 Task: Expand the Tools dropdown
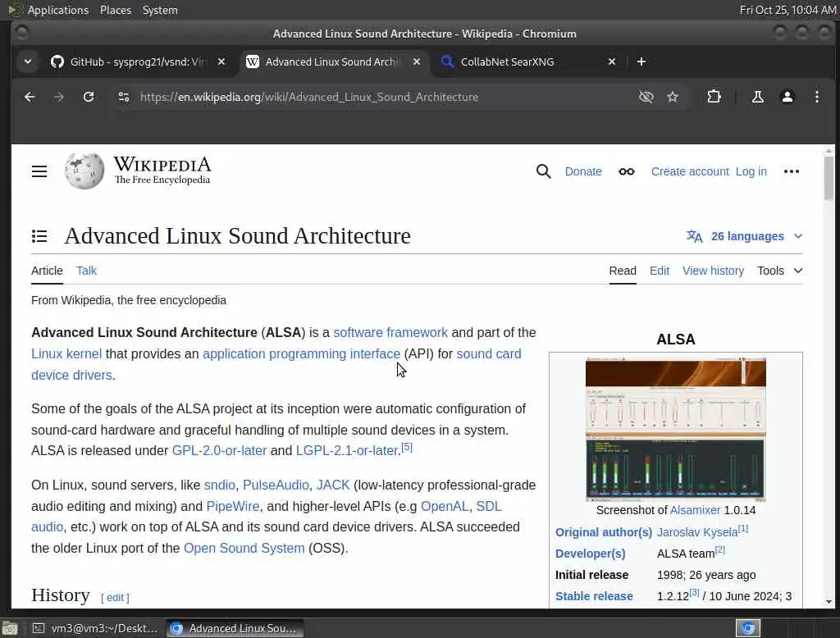click(x=779, y=271)
